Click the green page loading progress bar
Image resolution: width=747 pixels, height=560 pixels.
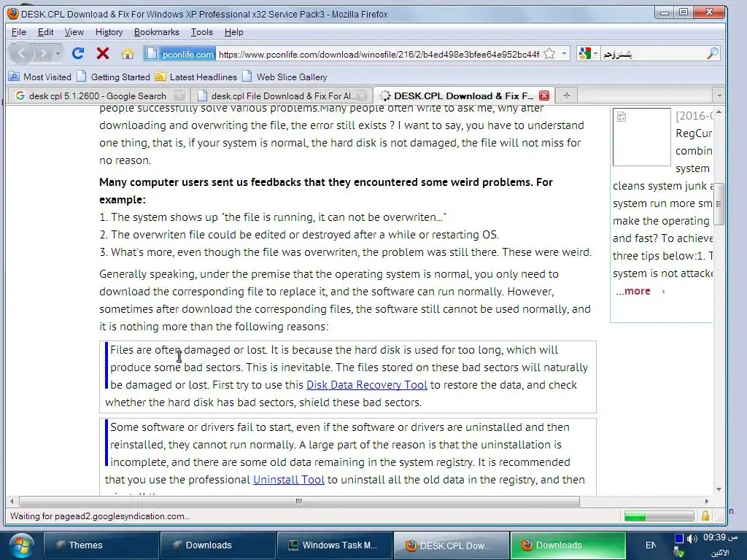[x=659, y=516]
